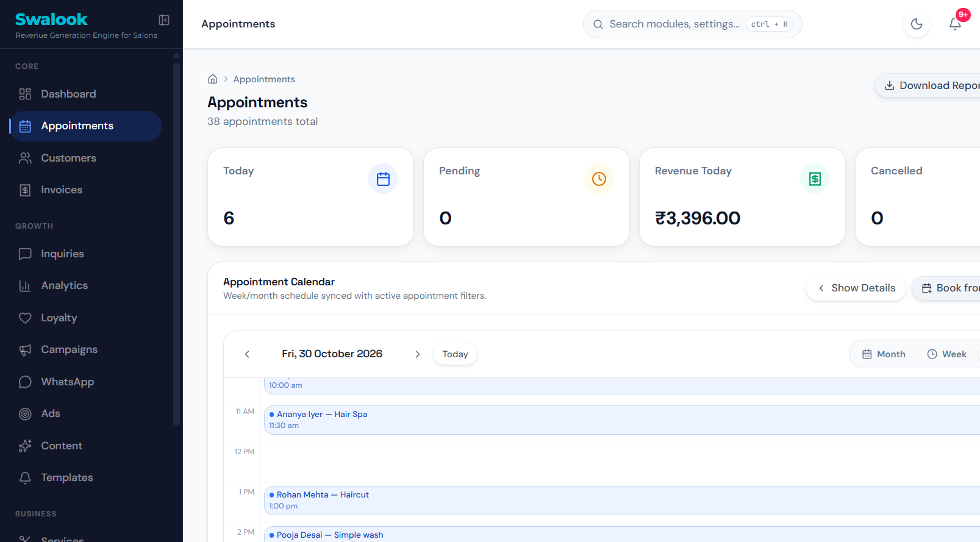Go to next day with right chevron
Viewport: 980px width, 542px height.
tap(418, 354)
